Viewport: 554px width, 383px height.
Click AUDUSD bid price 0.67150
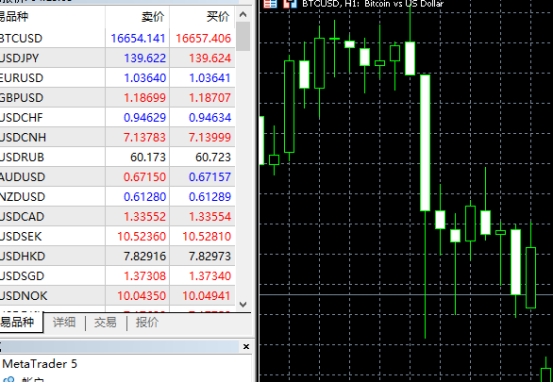click(x=145, y=177)
